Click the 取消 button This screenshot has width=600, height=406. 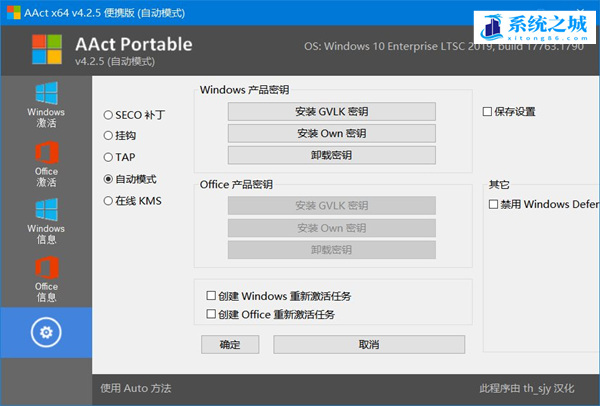click(x=369, y=344)
